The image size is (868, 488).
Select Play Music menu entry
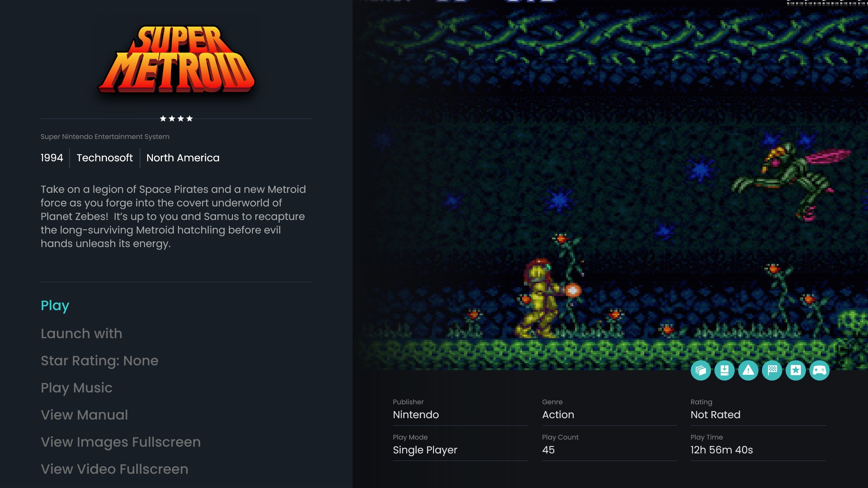(x=76, y=388)
